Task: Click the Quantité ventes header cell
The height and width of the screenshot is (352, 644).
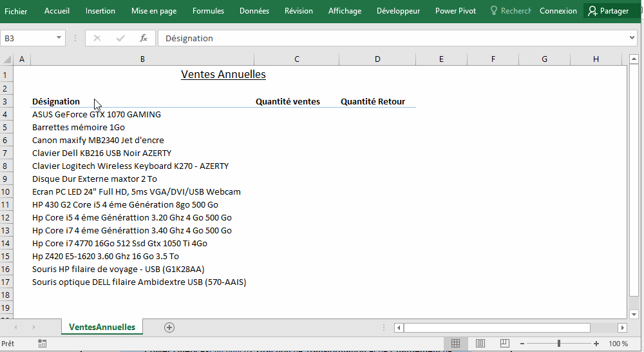Action: (296, 102)
